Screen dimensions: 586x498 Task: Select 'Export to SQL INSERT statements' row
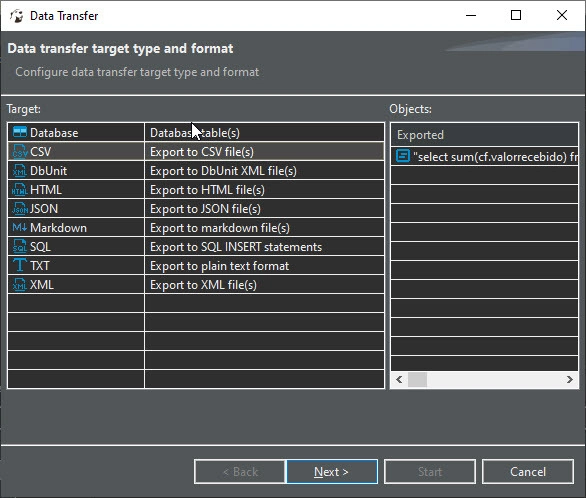pos(196,247)
